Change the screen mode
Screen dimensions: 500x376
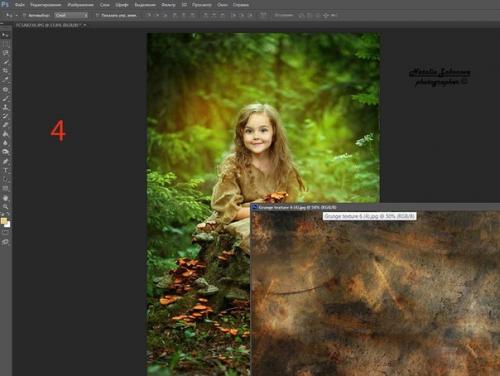click(5, 242)
